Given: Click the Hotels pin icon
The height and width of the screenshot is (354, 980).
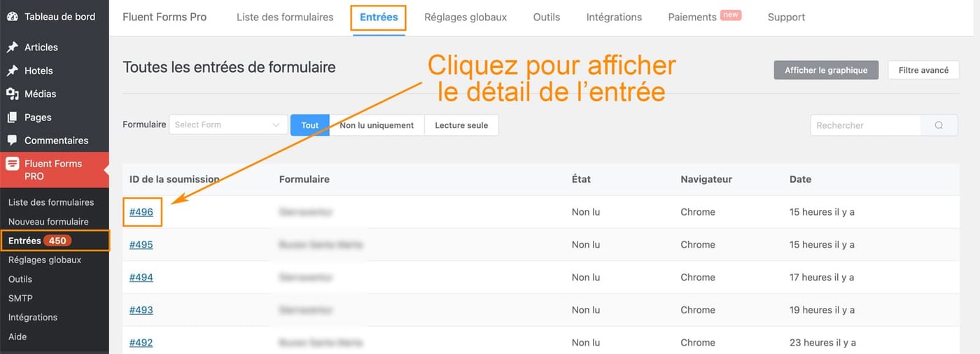Looking at the screenshot, I should click(12, 71).
